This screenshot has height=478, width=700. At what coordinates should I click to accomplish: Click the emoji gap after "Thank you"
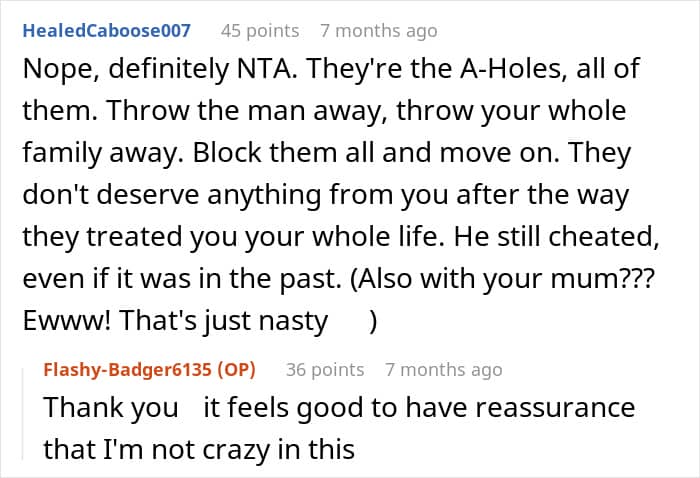190,408
